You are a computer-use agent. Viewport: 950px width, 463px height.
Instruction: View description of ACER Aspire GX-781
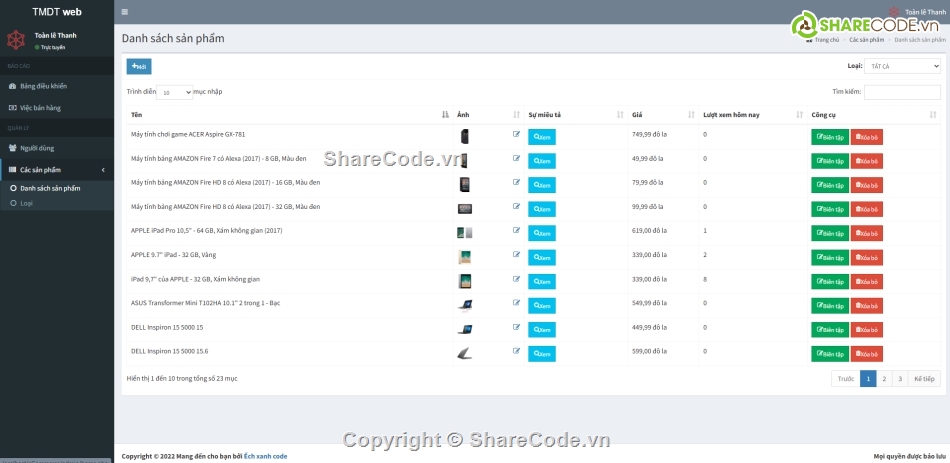click(x=542, y=137)
